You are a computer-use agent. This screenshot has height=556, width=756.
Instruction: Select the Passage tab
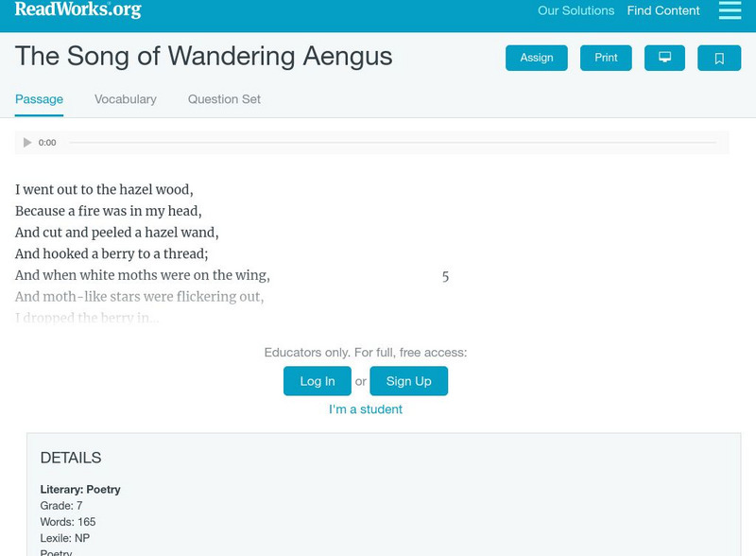point(38,98)
